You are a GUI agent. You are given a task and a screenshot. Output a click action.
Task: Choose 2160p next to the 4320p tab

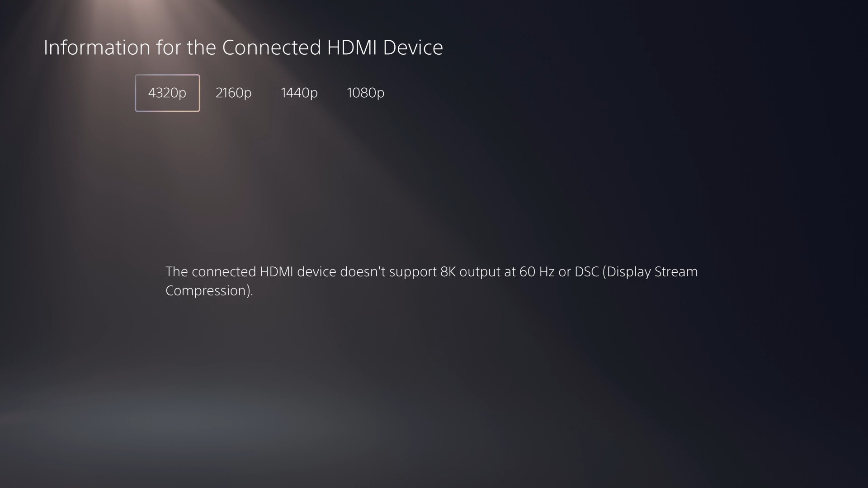point(233,93)
